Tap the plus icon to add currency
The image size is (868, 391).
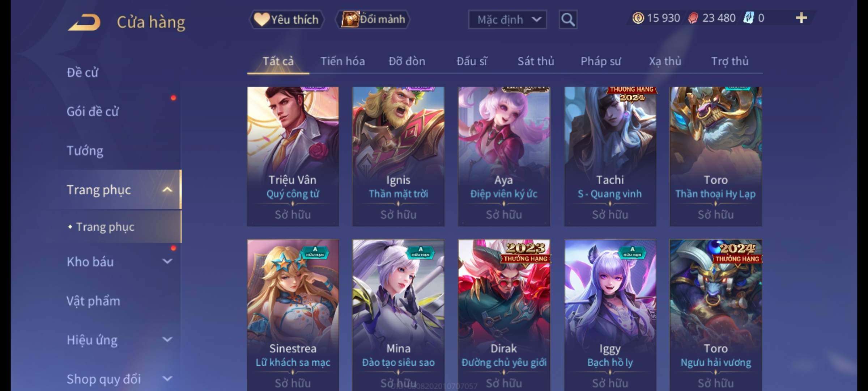click(x=801, y=18)
